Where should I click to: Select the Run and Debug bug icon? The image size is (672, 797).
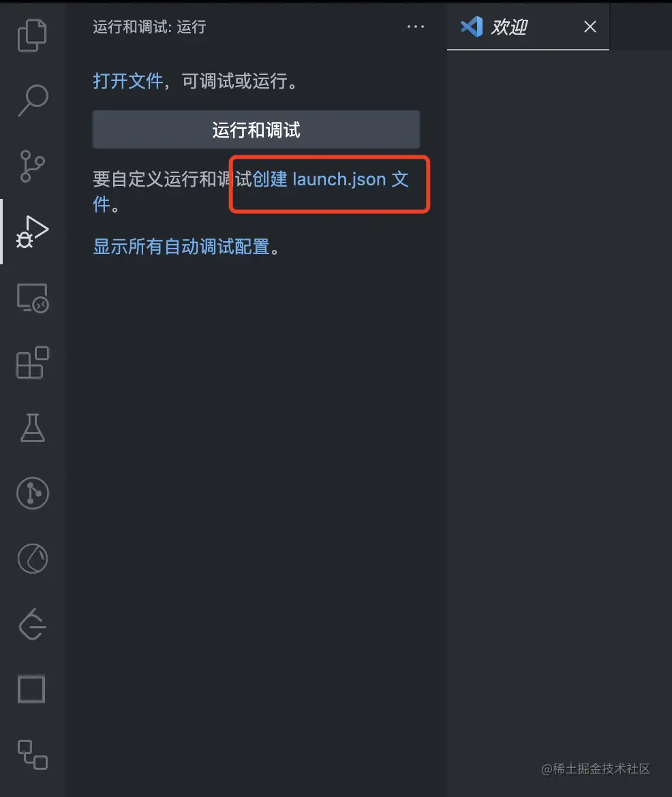pos(33,232)
